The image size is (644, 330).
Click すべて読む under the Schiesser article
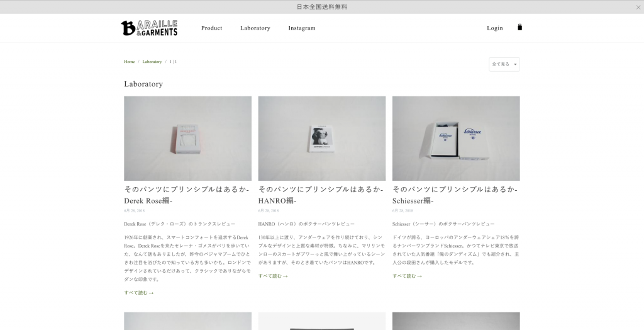pyautogui.click(x=407, y=276)
